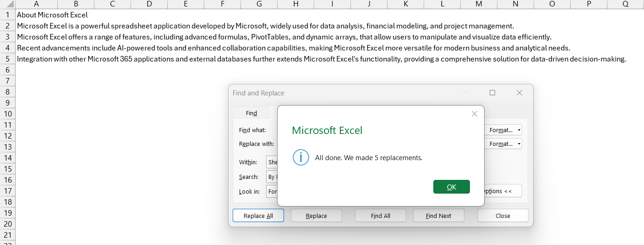Select column J header
Image resolution: width=644 pixels, height=245 pixels.
369,4
